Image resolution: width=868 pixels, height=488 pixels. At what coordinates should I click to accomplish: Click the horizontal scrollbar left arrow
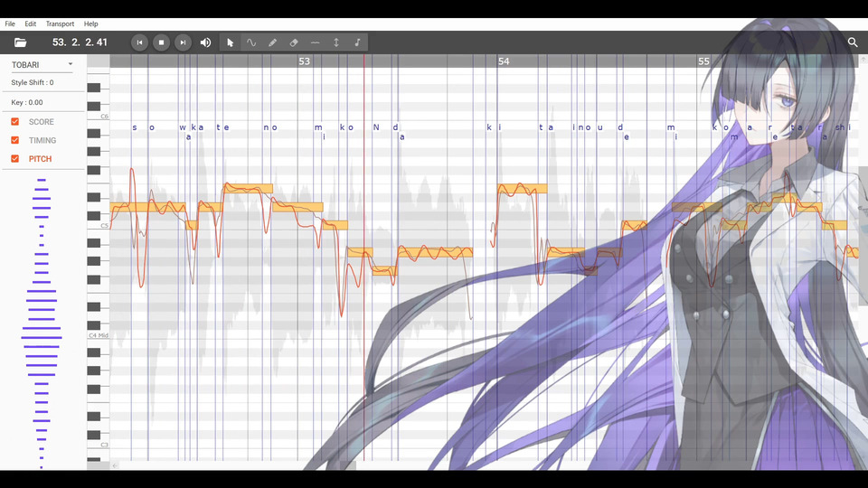[115, 465]
